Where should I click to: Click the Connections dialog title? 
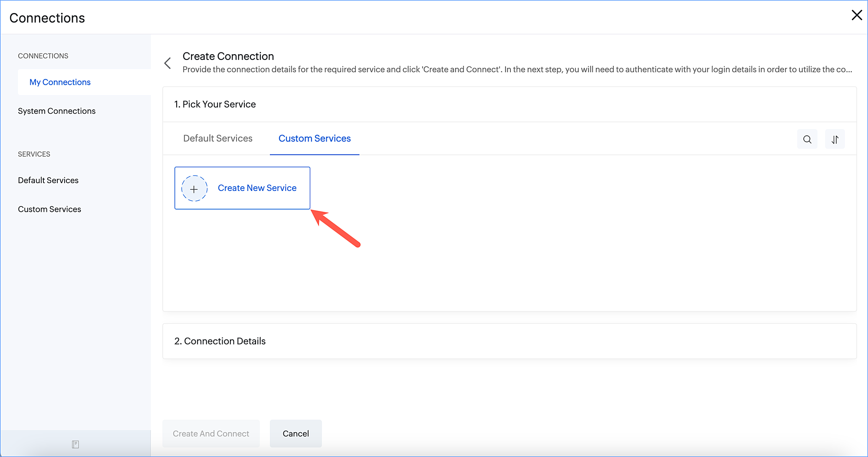(47, 18)
